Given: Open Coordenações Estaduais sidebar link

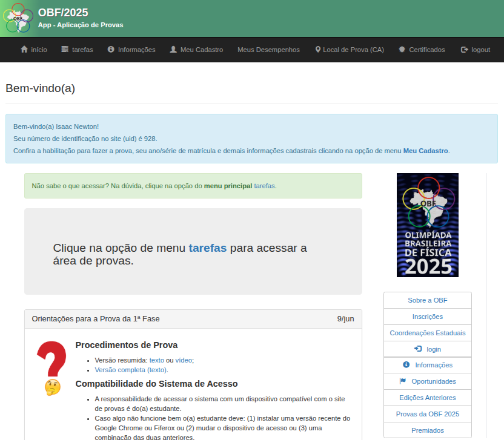Looking at the screenshot, I should (428, 333).
